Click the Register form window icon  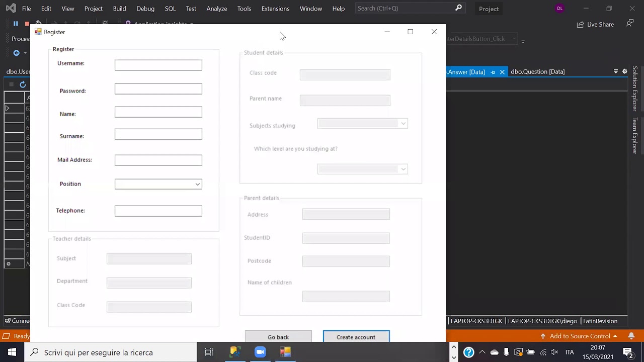(38, 32)
